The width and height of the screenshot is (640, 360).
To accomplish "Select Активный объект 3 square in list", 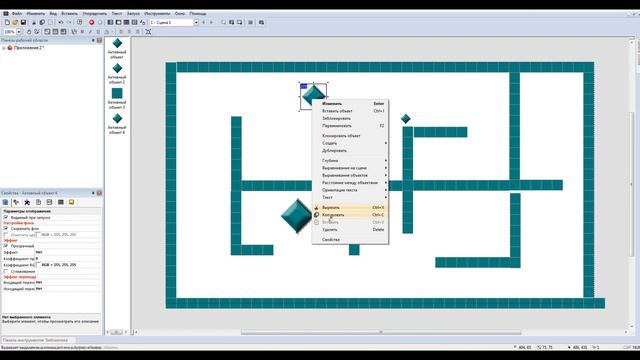I will tap(117, 99).
